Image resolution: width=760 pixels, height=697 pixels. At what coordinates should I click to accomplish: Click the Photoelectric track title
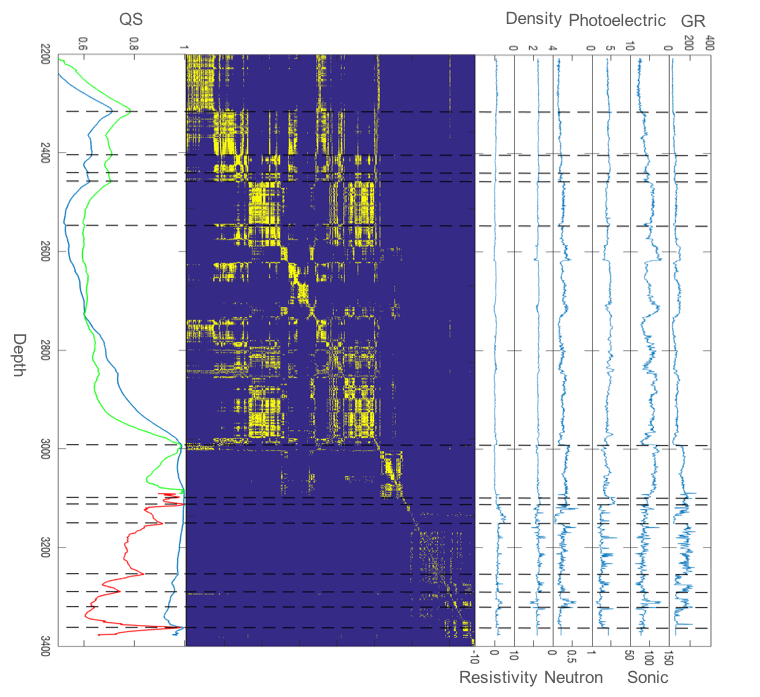617,20
